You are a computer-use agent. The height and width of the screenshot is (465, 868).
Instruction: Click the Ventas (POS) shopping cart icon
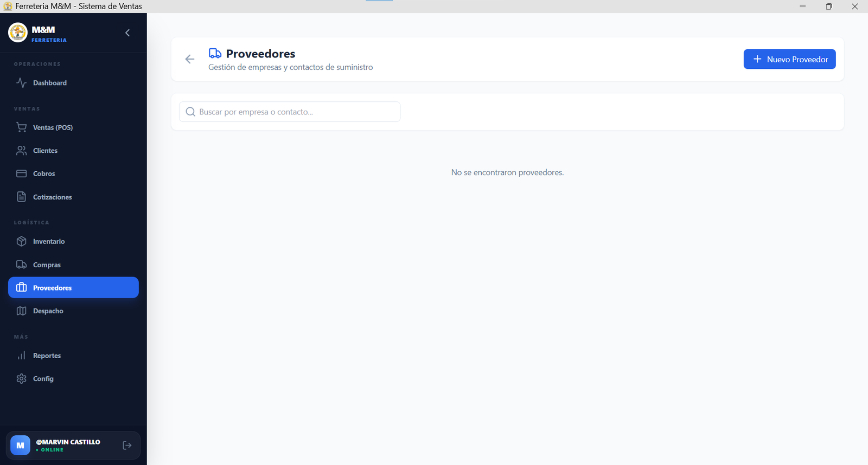click(21, 127)
